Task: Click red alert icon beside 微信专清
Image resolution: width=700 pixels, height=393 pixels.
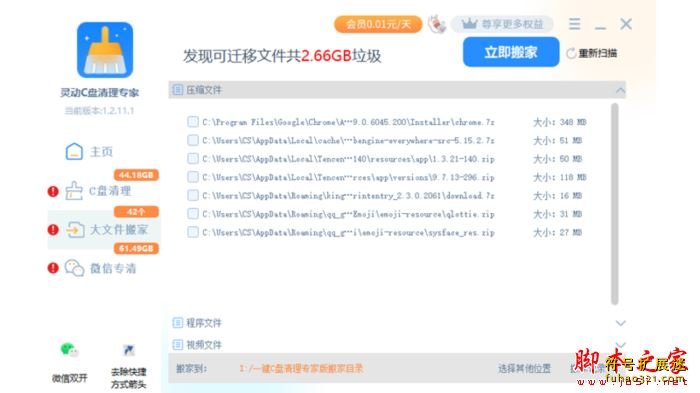Action: point(53,268)
